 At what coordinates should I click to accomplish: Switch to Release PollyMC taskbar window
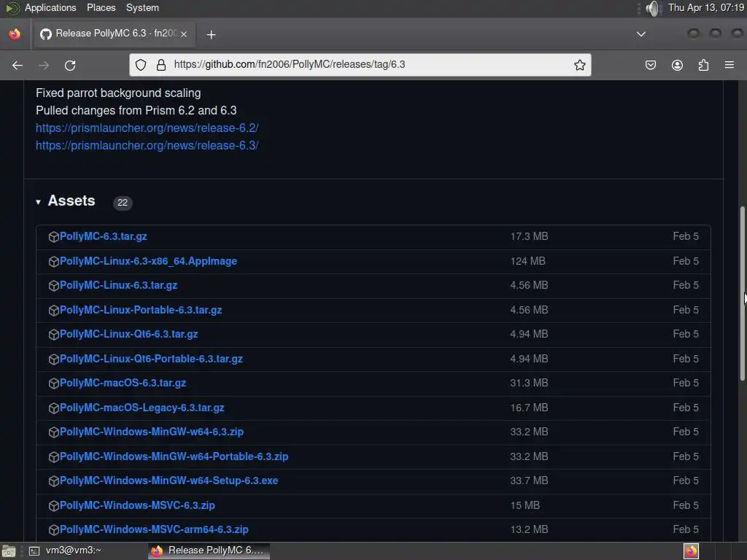point(209,551)
